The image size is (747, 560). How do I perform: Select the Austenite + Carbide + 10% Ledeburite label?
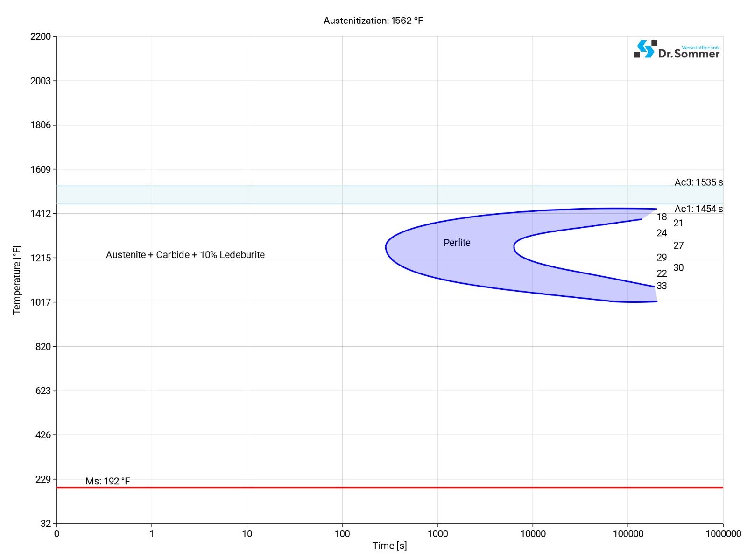point(185,255)
